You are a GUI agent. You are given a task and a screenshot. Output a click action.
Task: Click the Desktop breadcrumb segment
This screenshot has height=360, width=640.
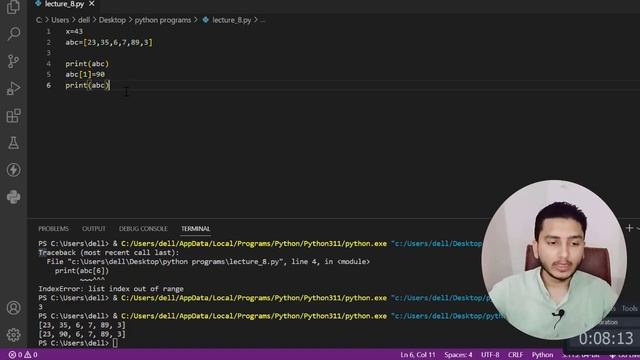coord(112,20)
